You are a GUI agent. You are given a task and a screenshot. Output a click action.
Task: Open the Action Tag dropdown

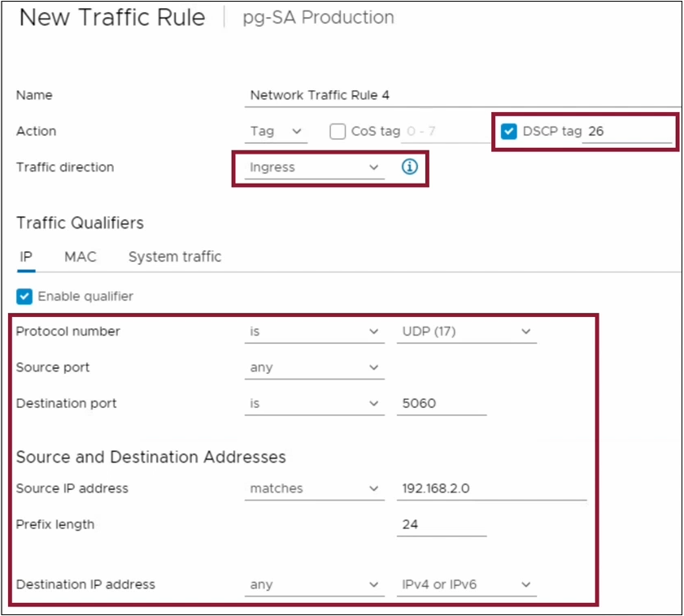(276, 132)
